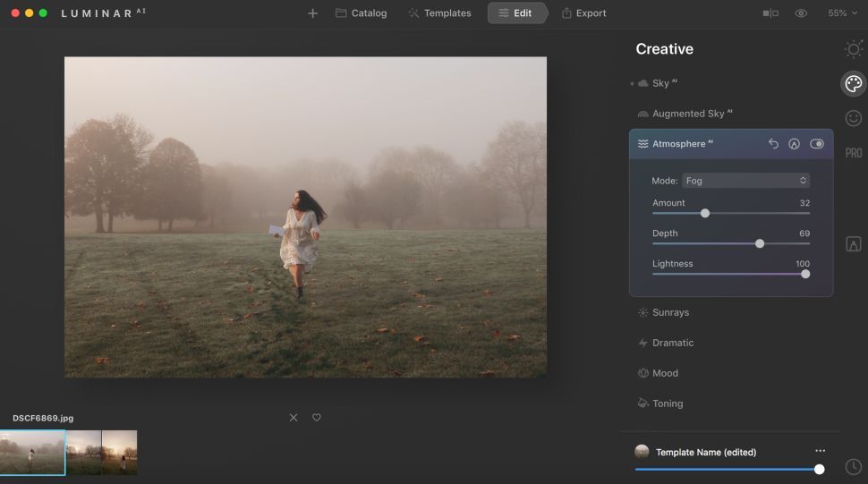Screen dimensions: 868x484
Task: Mark photo as favorite with heart icon
Action: click(316, 418)
